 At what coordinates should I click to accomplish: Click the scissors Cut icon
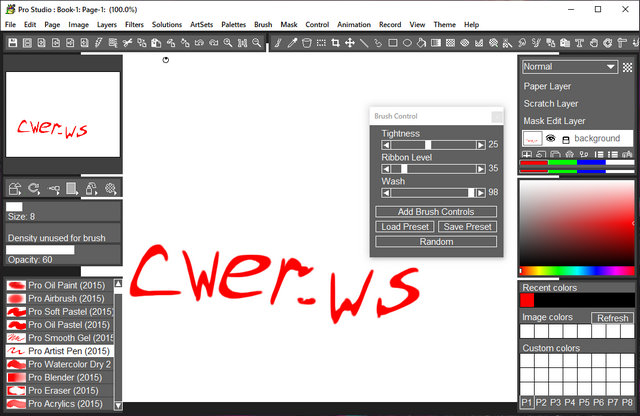tap(128, 43)
